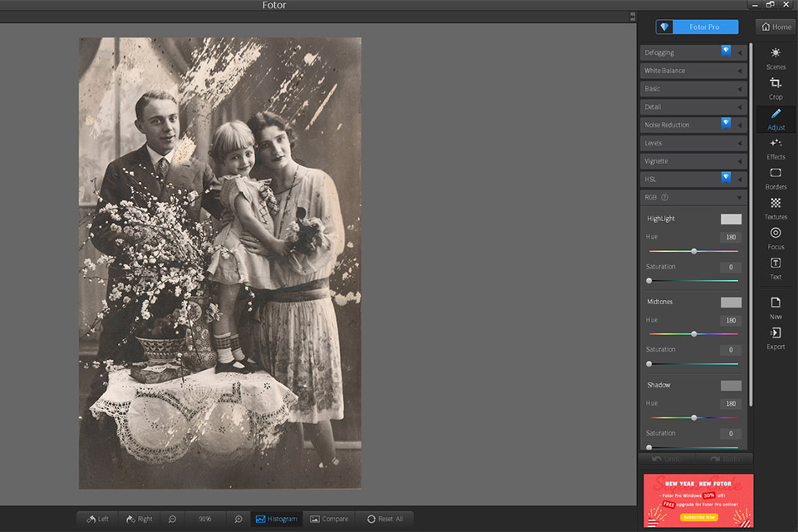
Task: Click the Home button
Action: coord(776,27)
